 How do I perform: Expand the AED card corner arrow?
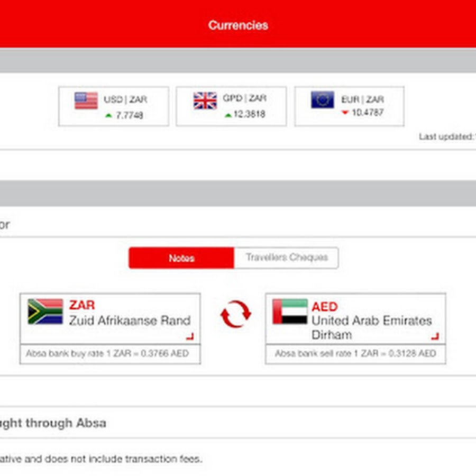[435, 336]
